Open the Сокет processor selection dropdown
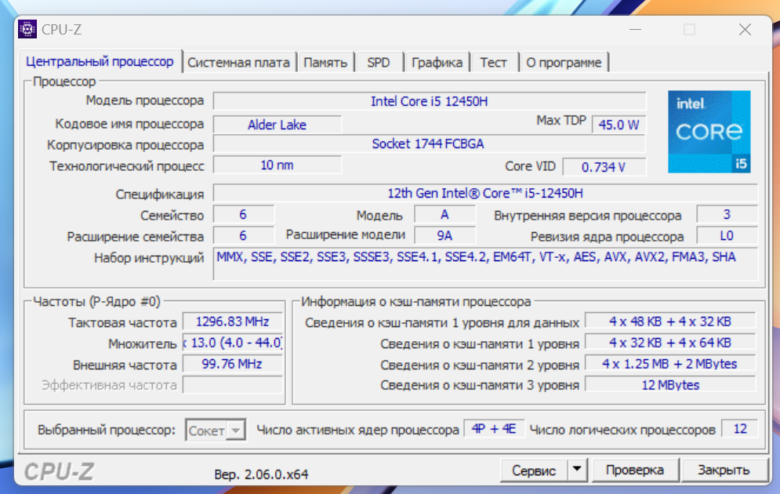The height and width of the screenshot is (494, 780). tap(215, 430)
